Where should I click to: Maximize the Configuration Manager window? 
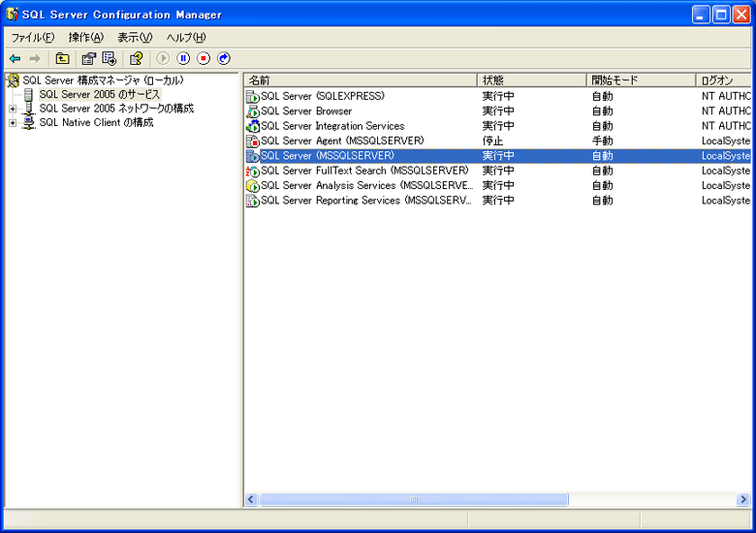point(721,15)
